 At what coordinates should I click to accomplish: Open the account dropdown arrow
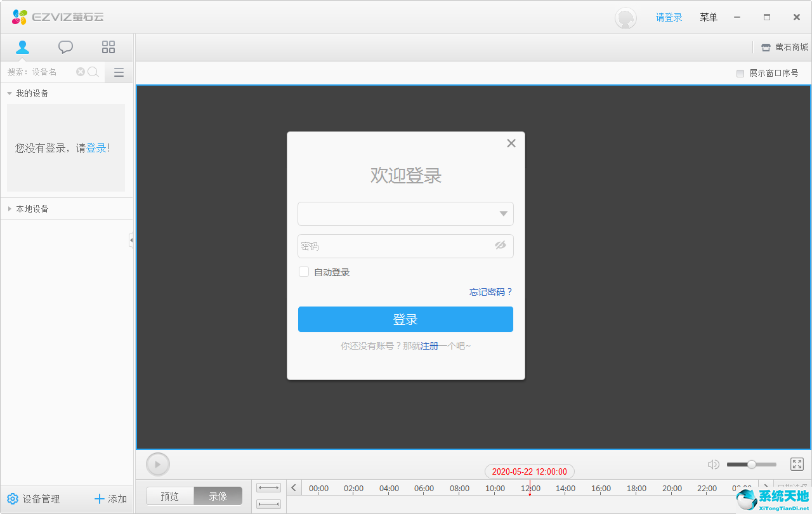pyautogui.click(x=503, y=214)
